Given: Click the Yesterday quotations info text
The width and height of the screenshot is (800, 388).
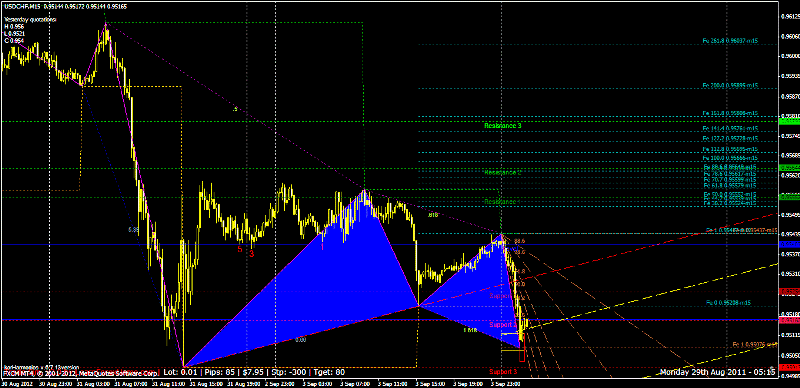Looking at the screenshot, I should tap(30, 19).
